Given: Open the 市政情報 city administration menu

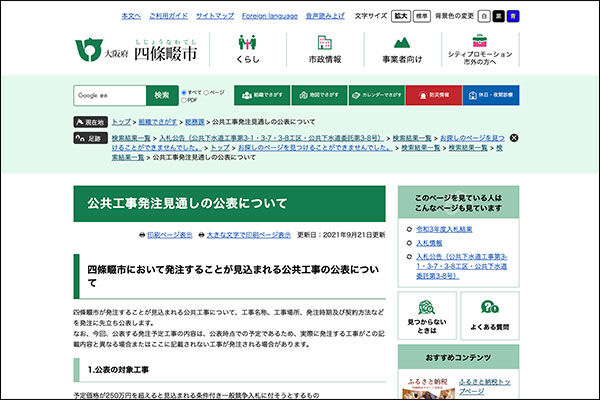Looking at the screenshot, I should point(324,50).
